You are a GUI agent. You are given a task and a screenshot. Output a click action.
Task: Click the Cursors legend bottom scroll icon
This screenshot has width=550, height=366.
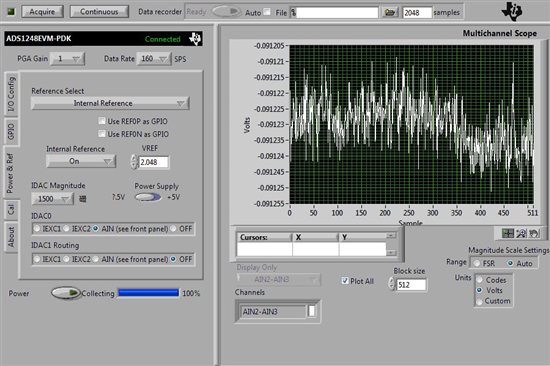(x=391, y=253)
